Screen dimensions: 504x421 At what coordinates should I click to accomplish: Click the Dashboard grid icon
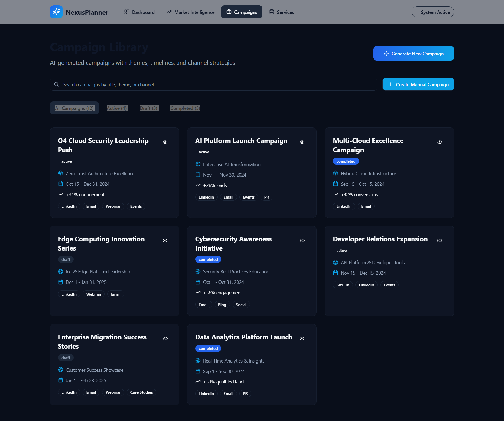click(x=127, y=12)
